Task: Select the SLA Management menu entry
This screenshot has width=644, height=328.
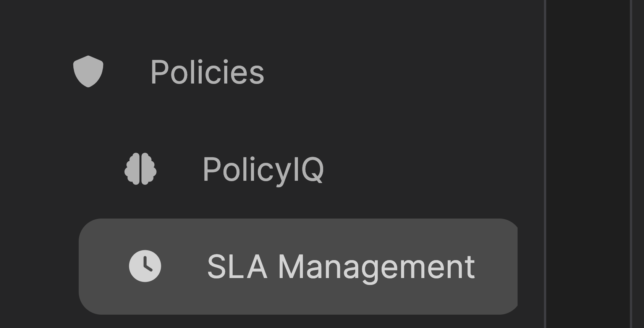Action: click(298, 267)
